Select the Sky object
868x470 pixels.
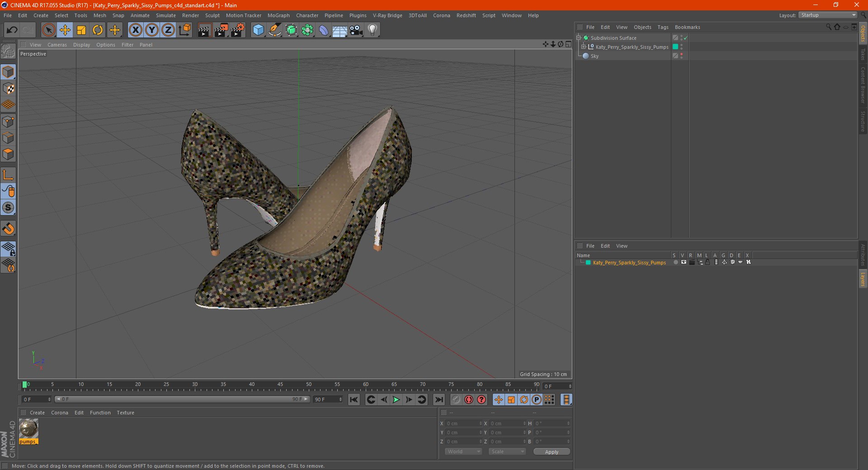coord(594,56)
